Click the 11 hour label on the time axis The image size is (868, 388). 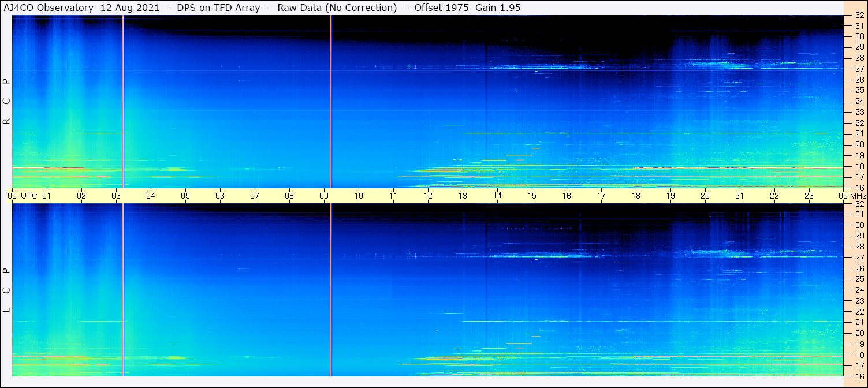tap(393, 196)
